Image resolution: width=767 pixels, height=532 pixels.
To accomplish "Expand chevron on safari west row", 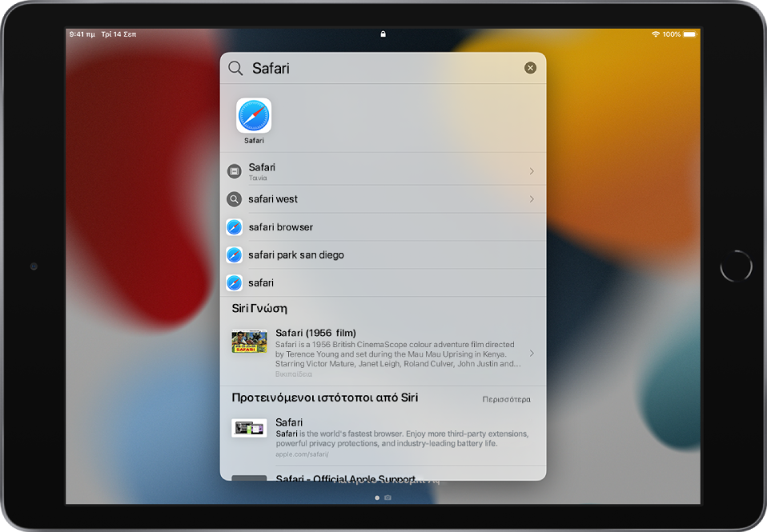I will tap(532, 199).
